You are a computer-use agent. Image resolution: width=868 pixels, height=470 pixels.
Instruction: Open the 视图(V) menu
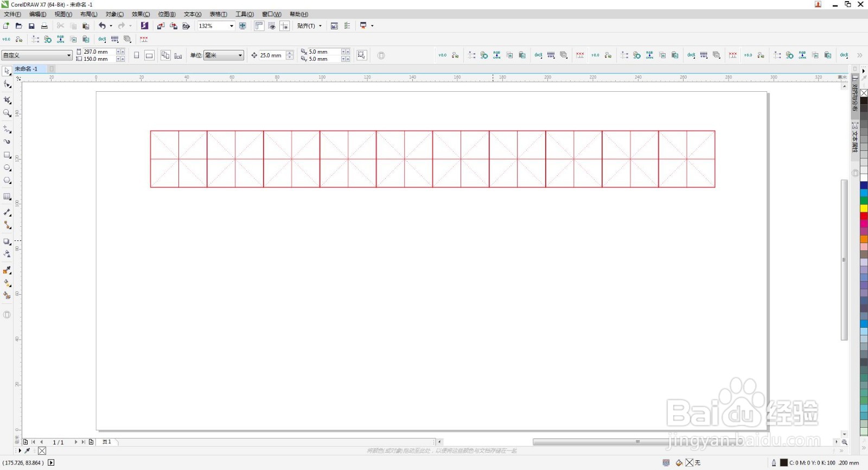pos(63,14)
